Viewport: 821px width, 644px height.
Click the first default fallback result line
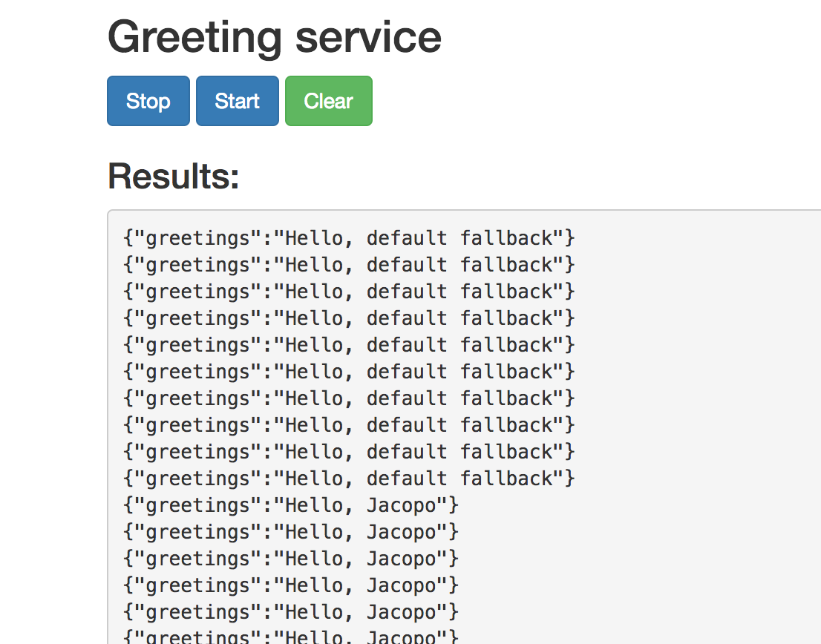coord(349,238)
